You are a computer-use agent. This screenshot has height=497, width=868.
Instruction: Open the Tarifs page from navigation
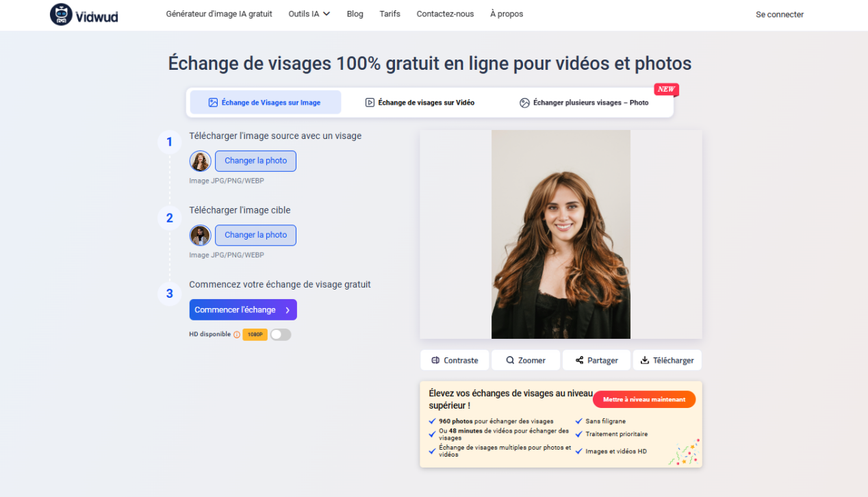click(390, 13)
